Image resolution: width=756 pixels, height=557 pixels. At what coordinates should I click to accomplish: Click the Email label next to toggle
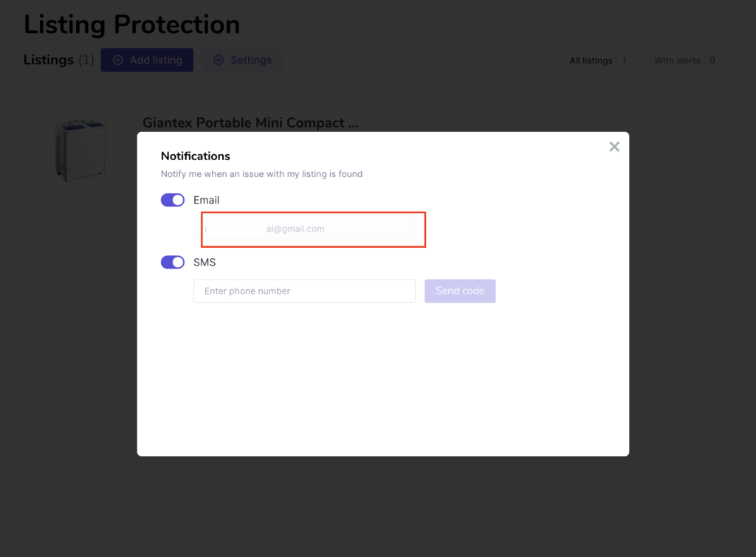(206, 200)
